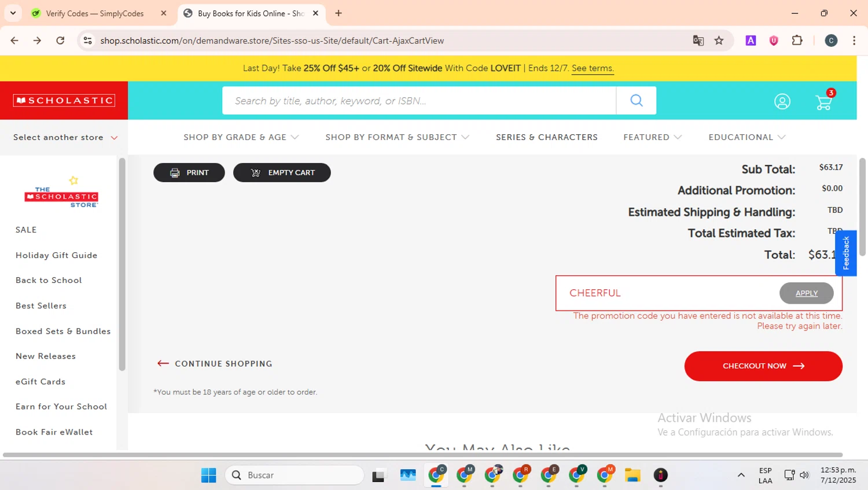This screenshot has height=490, width=868.
Task: Open the Chrome profile avatar
Action: click(x=831, y=40)
